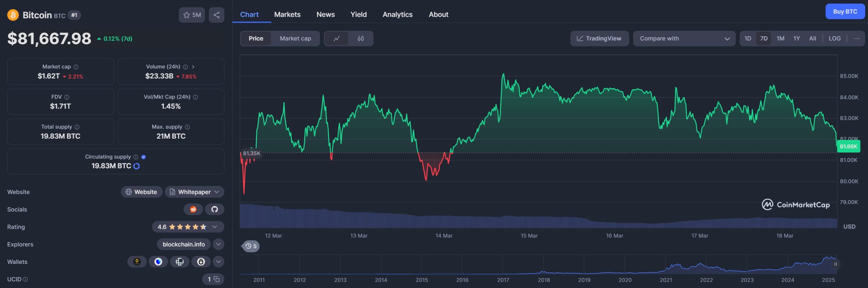Viewport: 868px width, 288px height.
Task: Open the Analytics tab
Action: point(397,15)
